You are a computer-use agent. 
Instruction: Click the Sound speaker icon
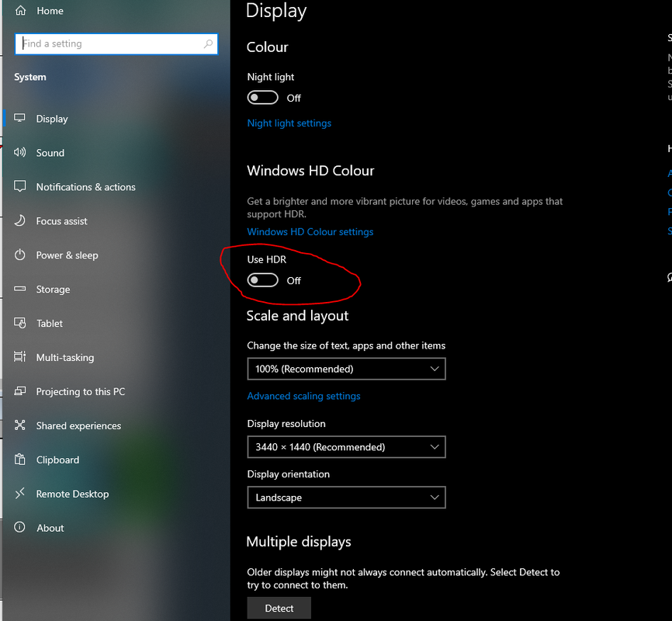[19, 152]
